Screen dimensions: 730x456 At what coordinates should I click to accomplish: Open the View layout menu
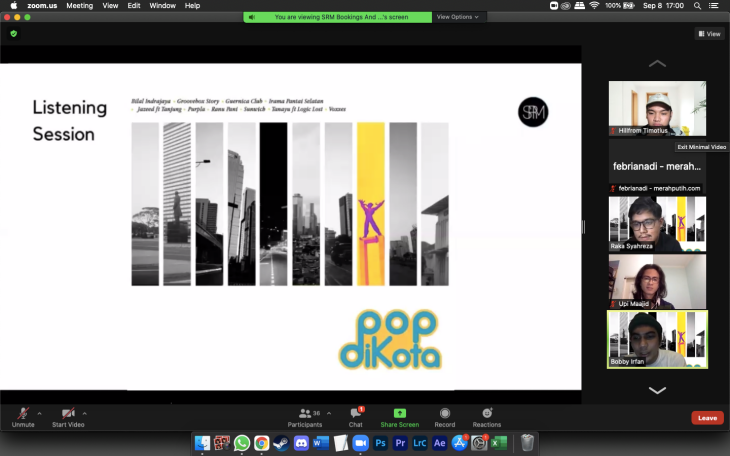[710, 34]
